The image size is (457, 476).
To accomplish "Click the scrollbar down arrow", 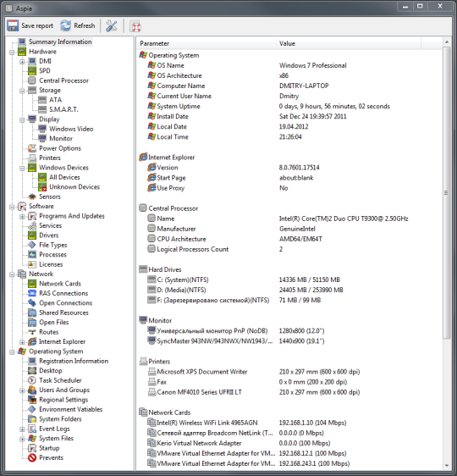I will click(446, 465).
